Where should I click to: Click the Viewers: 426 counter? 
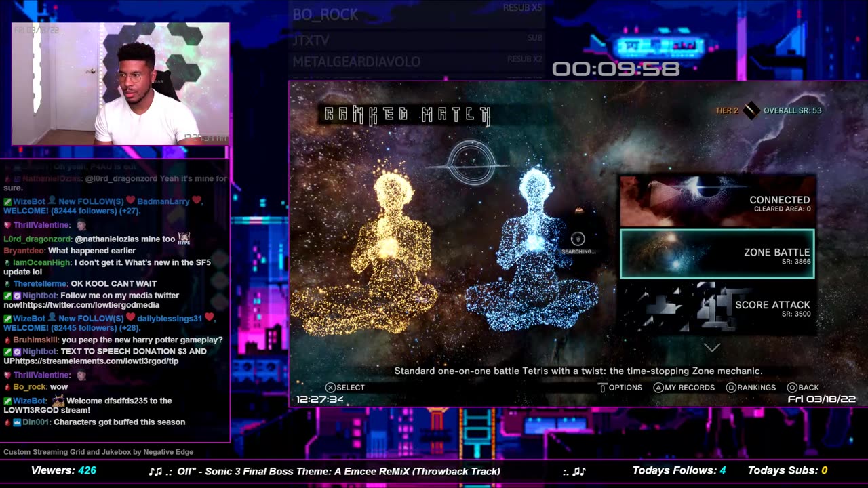[64, 470]
